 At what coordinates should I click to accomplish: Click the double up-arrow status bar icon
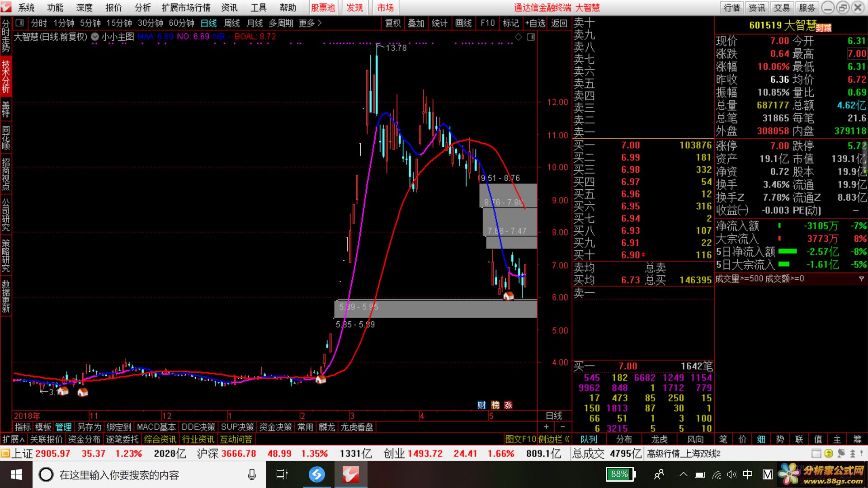tap(853, 453)
